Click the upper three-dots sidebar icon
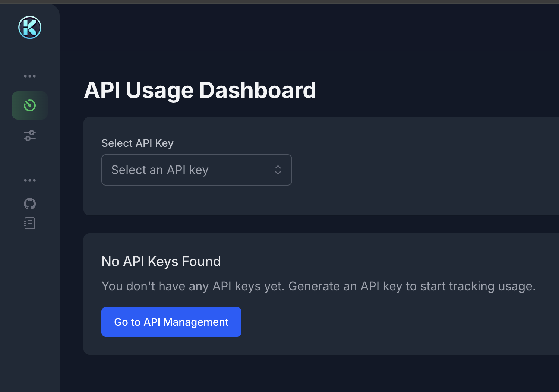 pos(30,76)
